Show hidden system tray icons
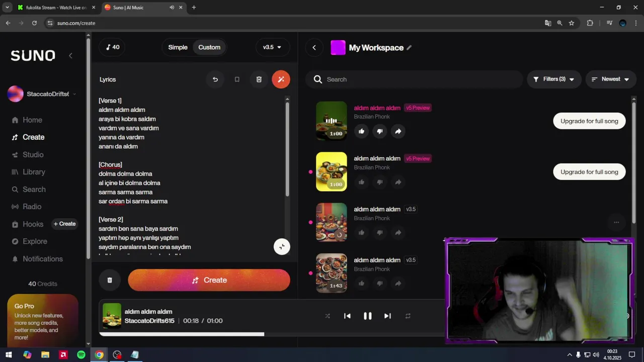The width and height of the screenshot is (644, 362). coord(570,355)
